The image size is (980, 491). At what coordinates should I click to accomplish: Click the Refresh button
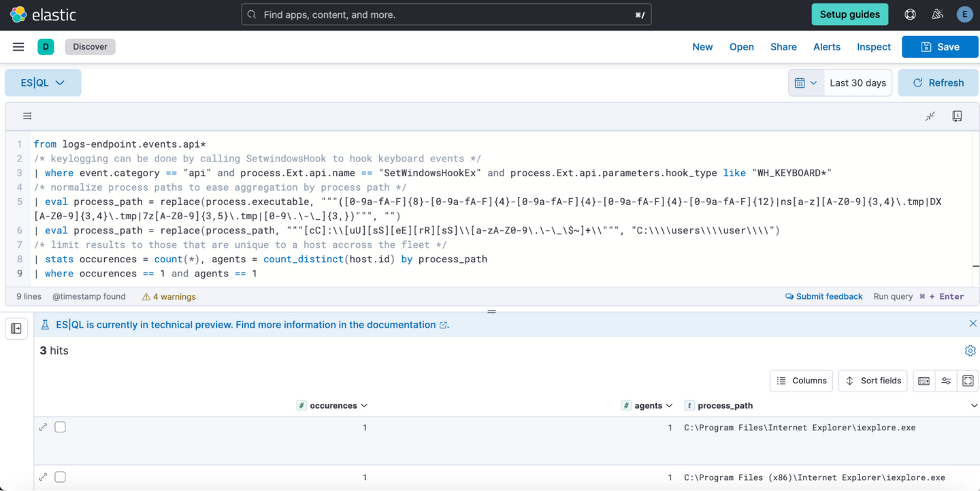pyautogui.click(x=938, y=83)
